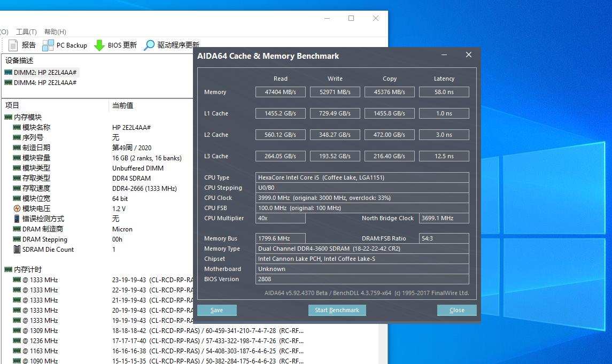Image resolution: width=612 pixels, height=364 pixels.
Task: Click the value 第49周 / 2020
Action: (131, 148)
